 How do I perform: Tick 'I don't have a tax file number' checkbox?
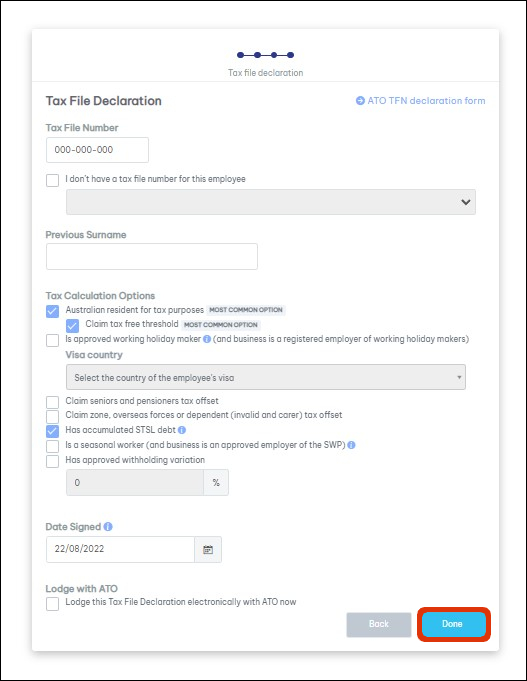[53, 180]
